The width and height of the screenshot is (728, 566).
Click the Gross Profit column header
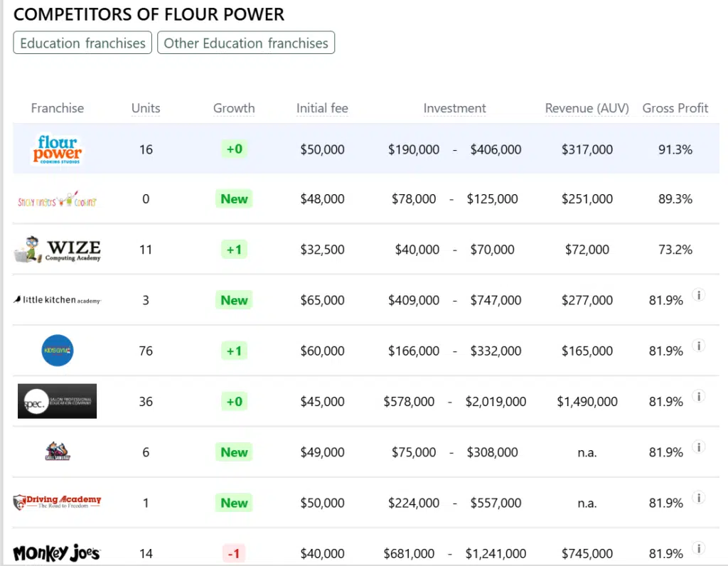pos(675,108)
